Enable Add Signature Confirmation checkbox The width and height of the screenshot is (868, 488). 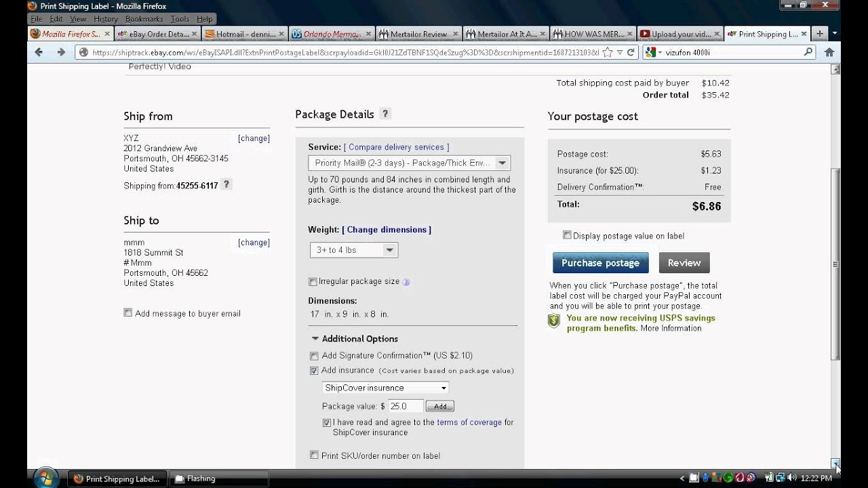click(314, 356)
